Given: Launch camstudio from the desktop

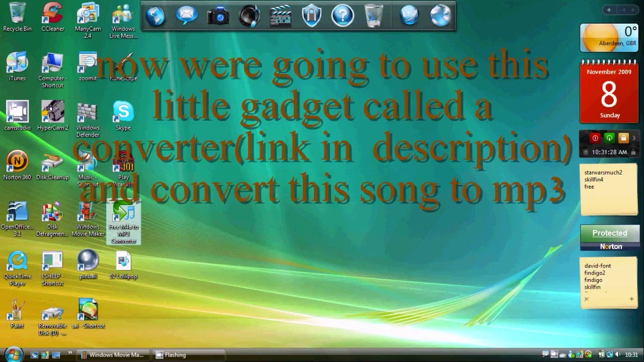Looking at the screenshot, I should pyautogui.click(x=17, y=116).
